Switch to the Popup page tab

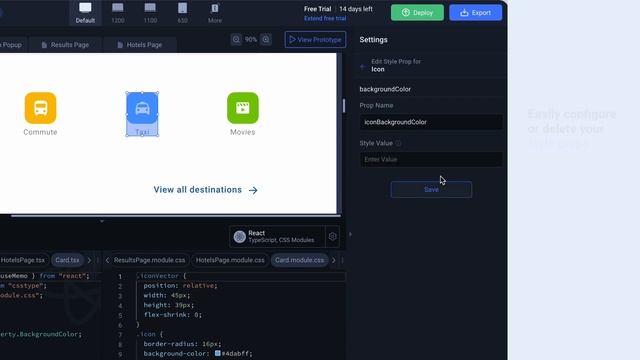click(x=11, y=45)
